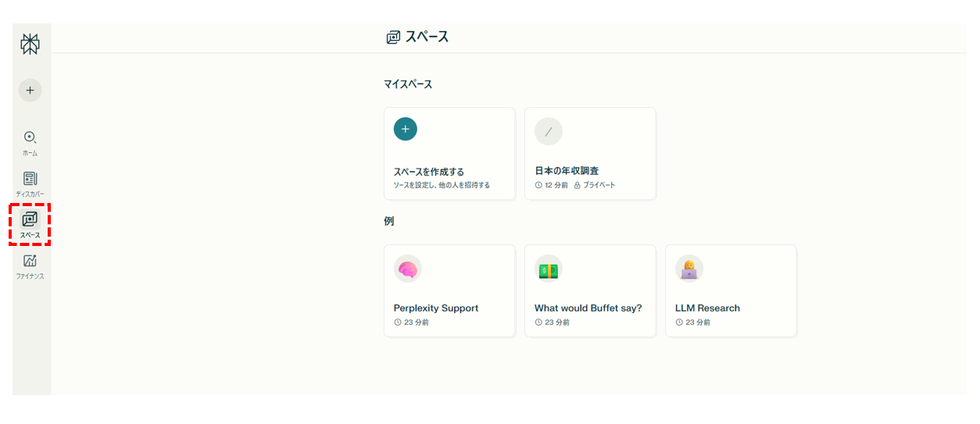Screen dimensions: 980x424
Task: Click the slash icon on the 日本の年収調査 card
Action: (x=548, y=131)
